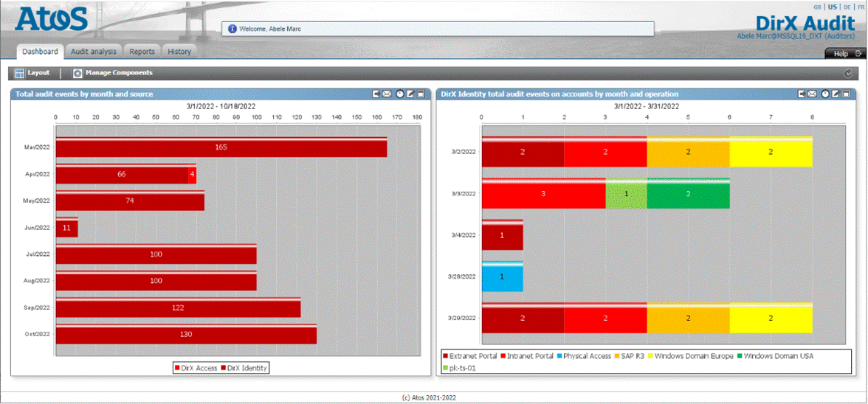The height and width of the screenshot is (404, 868).
Task: Click email icon on DirX Identity accounts panel
Action: click(x=812, y=94)
